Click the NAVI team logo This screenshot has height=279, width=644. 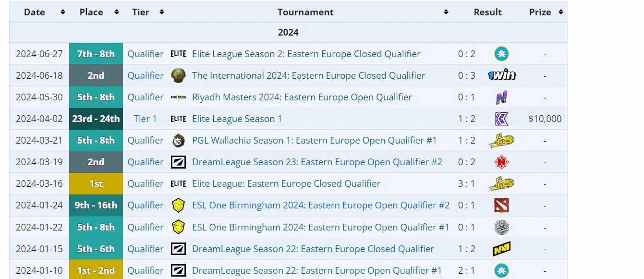pyautogui.click(x=501, y=249)
